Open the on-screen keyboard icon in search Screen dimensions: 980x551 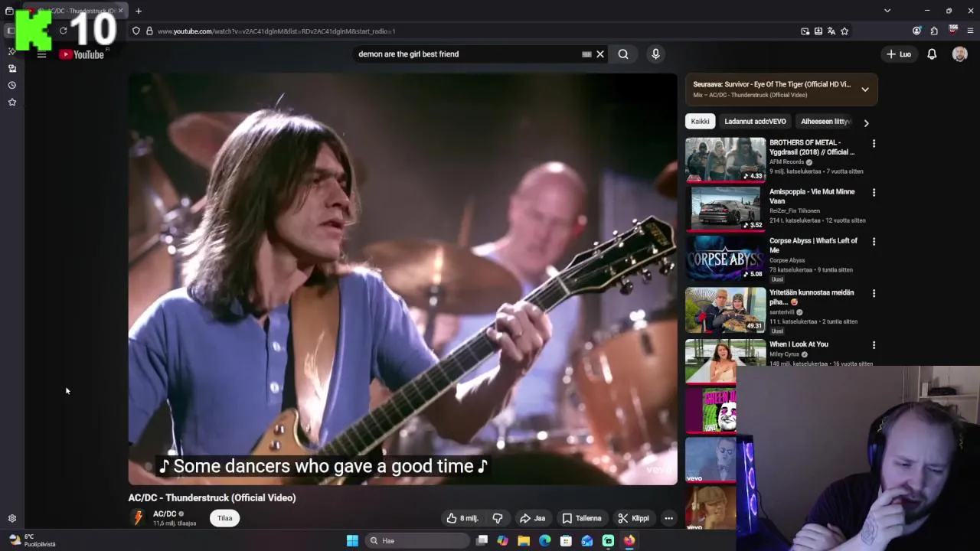586,54
